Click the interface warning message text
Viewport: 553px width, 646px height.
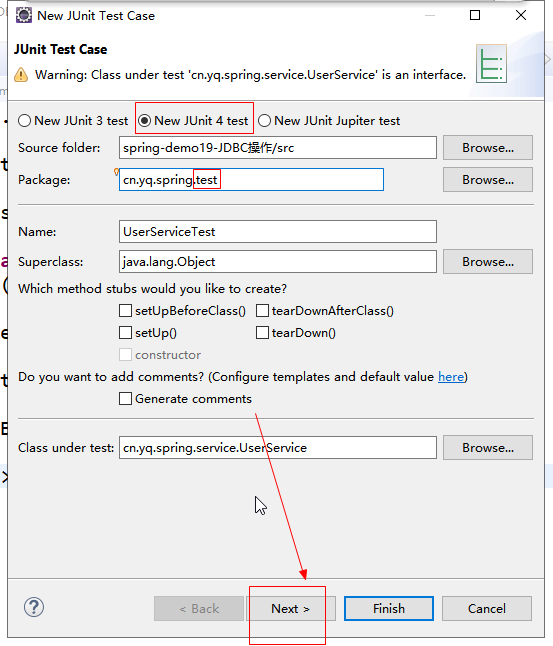[251, 75]
